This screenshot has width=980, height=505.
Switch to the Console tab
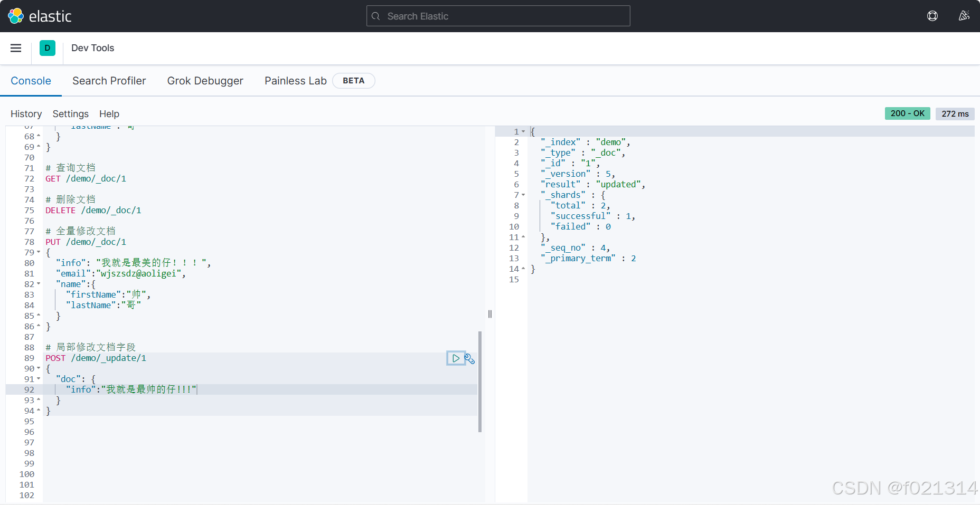(31, 81)
